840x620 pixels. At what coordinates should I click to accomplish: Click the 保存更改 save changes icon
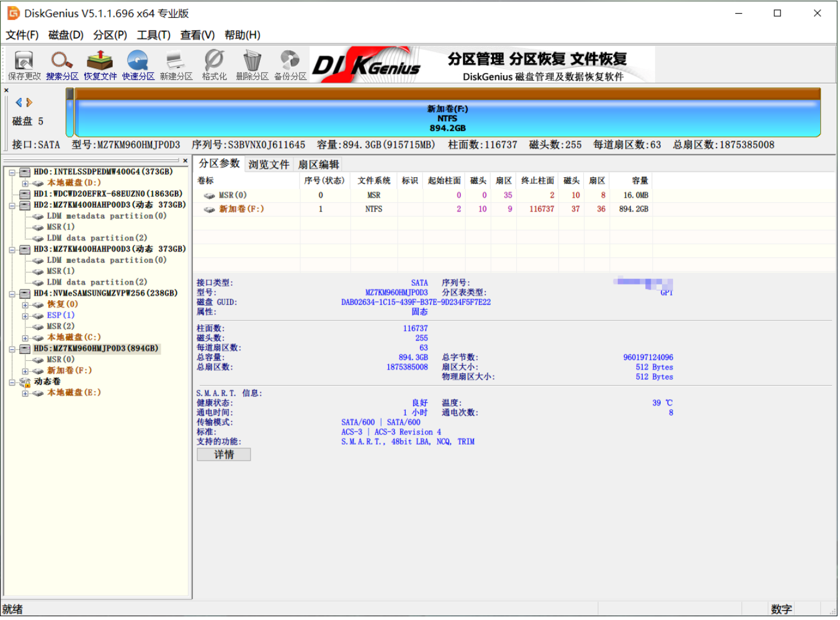tap(24, 65)
